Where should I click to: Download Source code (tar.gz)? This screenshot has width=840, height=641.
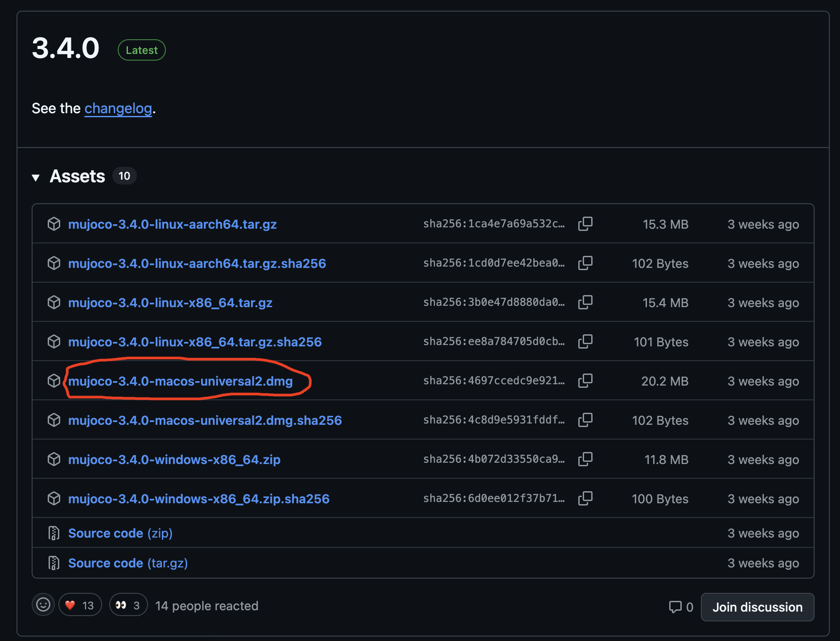tap(128, 563)
